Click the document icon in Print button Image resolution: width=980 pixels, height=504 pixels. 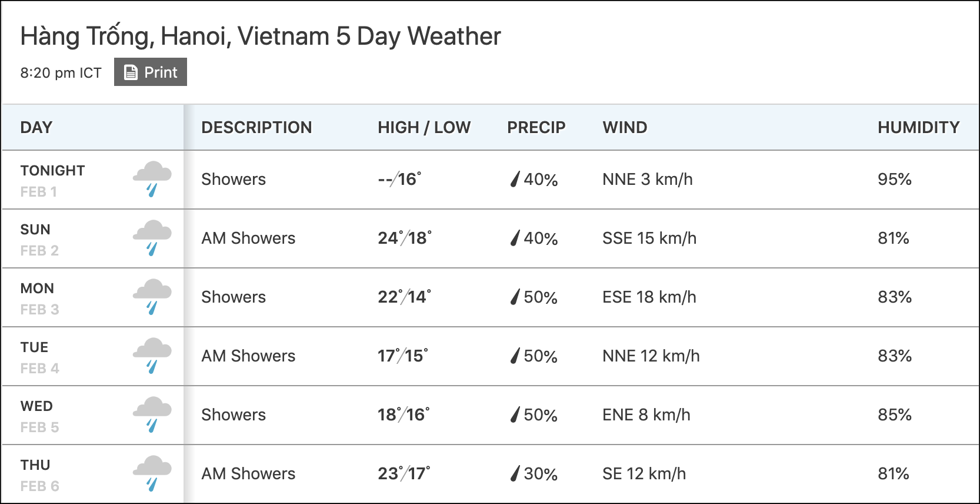pyautogui.click(x=131, y=72)
